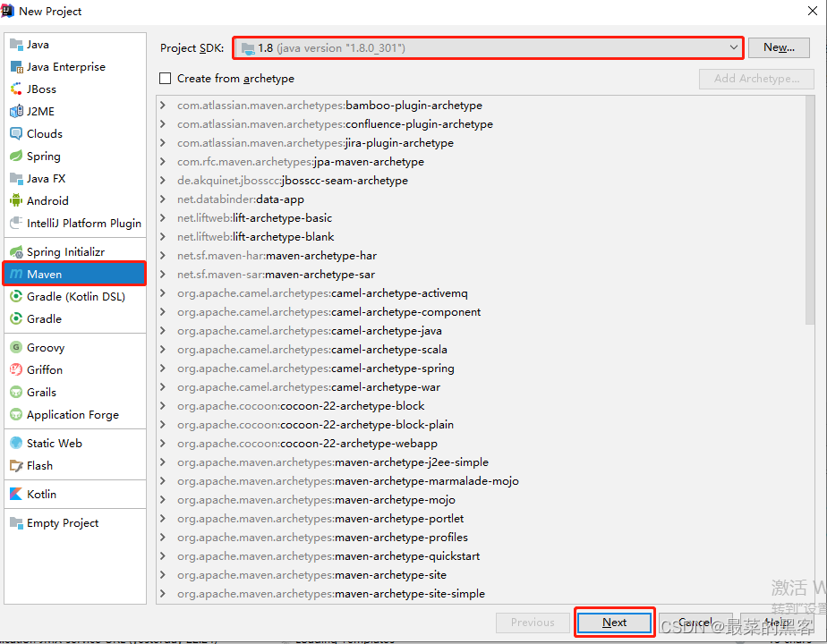
Task: Select maven-archetype-har row
Action: tap(481, 256)
